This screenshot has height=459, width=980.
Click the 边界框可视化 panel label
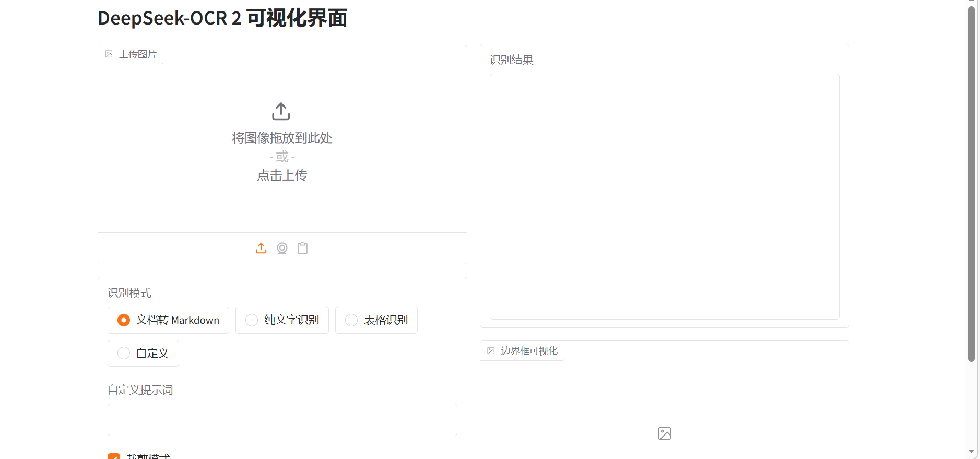tap(529, 351)
